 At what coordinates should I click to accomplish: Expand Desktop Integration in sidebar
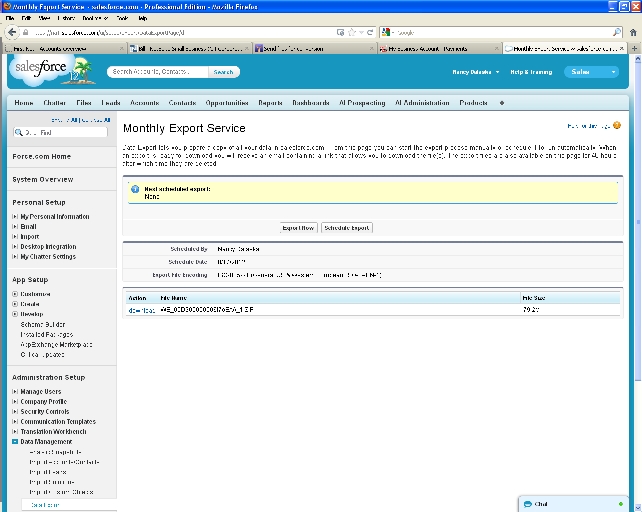[x=15, y=247]
